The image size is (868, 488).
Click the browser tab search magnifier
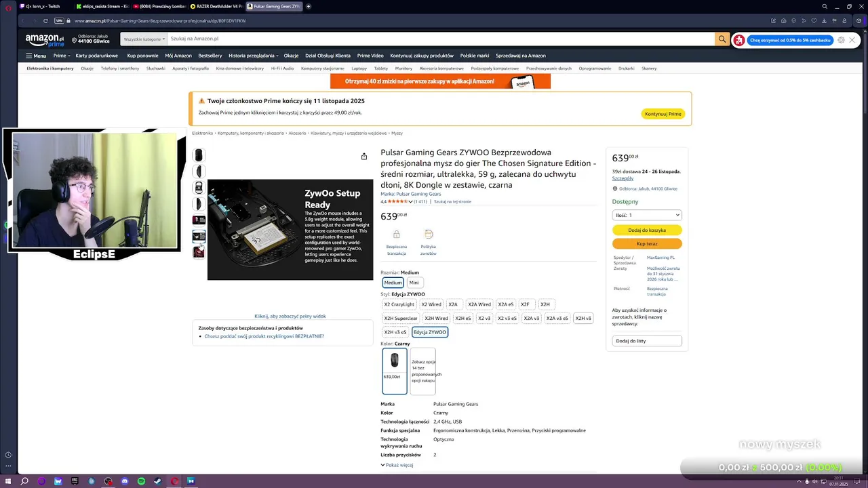(x=825, y=6)
